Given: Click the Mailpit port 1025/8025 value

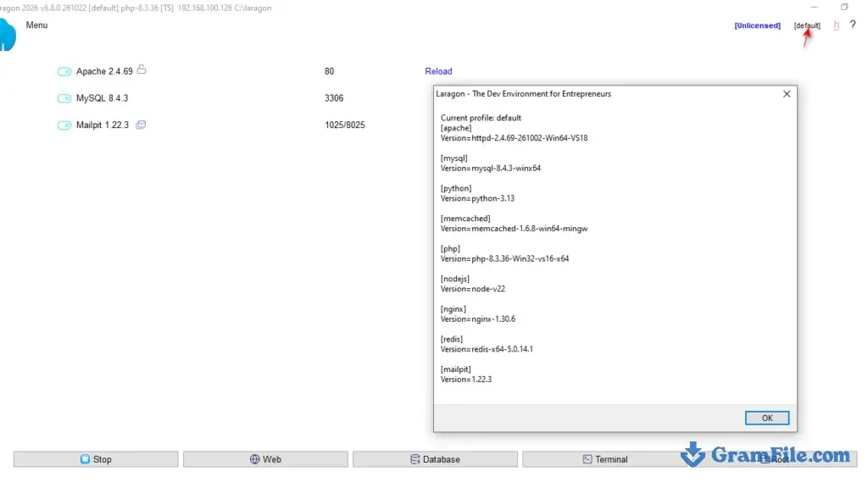Looking at the screenshot, I should [345, 125].
